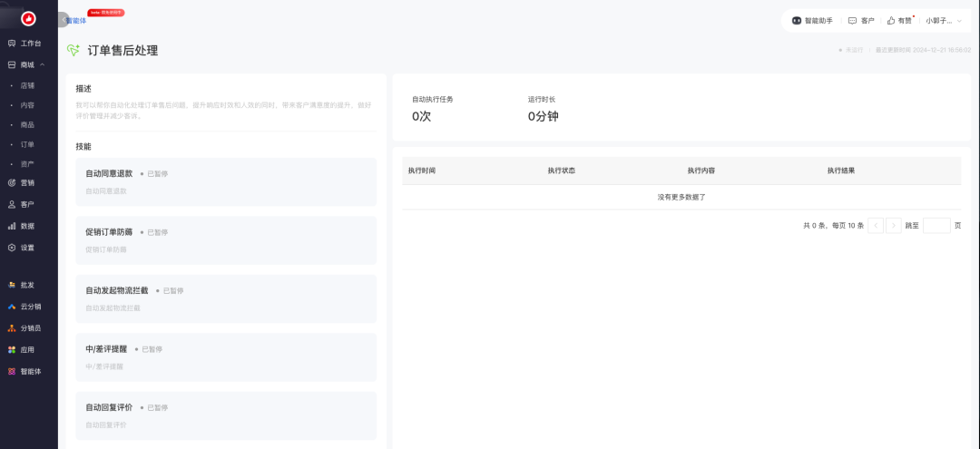Open the 自动同意退款 skill card
The height and width of the screenshot is (449, 980).
coord(226,181)
